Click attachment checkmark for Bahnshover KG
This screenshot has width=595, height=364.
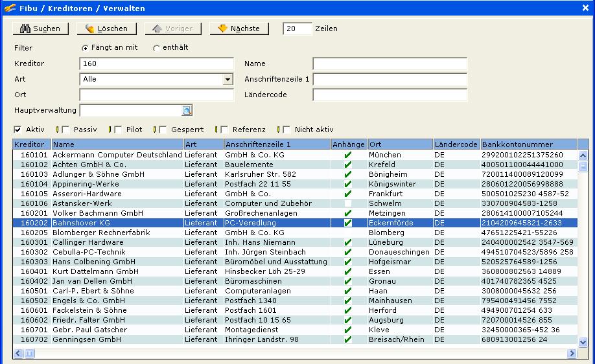point(348,223)
